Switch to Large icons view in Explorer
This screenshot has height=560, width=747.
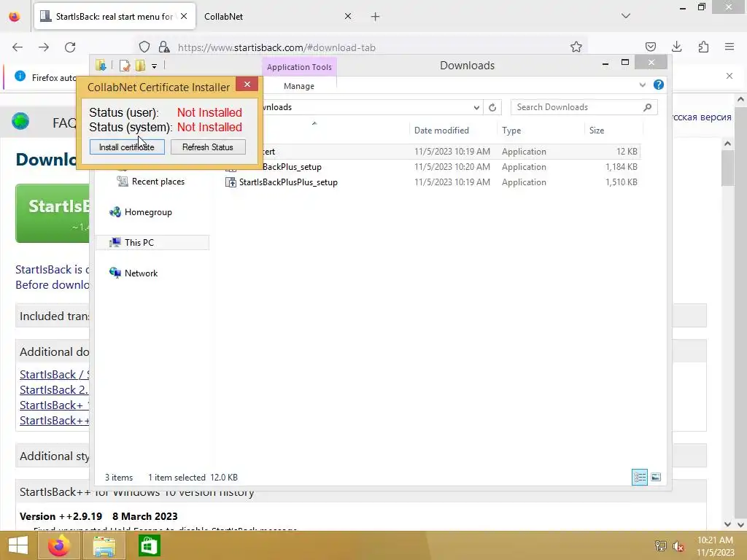[x=656, y=477]
